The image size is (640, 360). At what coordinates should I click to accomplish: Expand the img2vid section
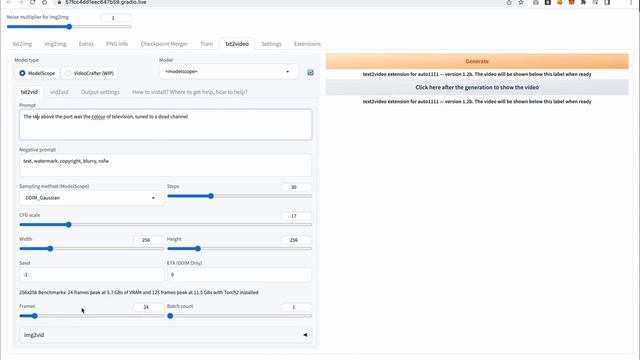pos(165,335)
